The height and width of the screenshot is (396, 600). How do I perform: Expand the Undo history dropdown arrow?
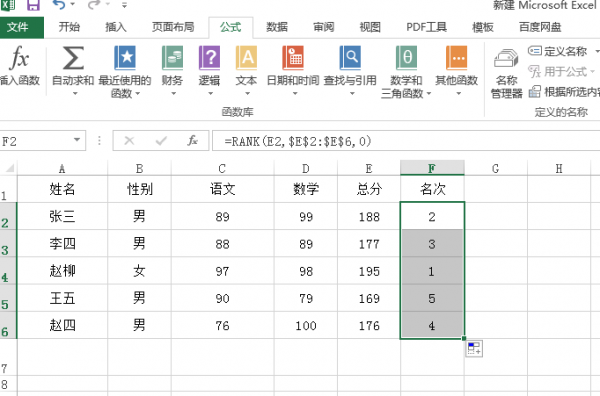tap(73, 5)
